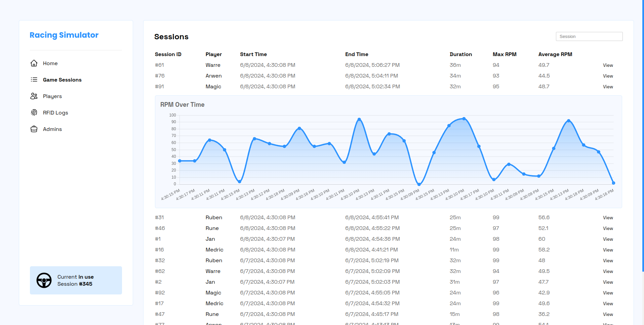View session #16 by Medric
644x325 pixels.
tap(608, 250)
